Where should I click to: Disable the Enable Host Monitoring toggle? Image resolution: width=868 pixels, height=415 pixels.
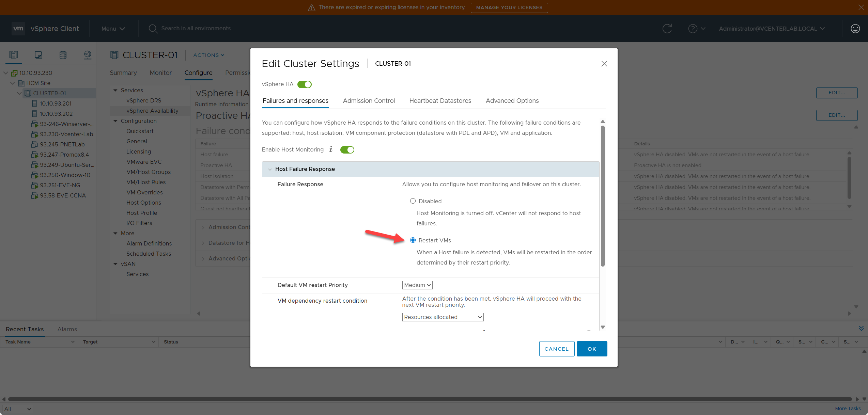point(347,149)
